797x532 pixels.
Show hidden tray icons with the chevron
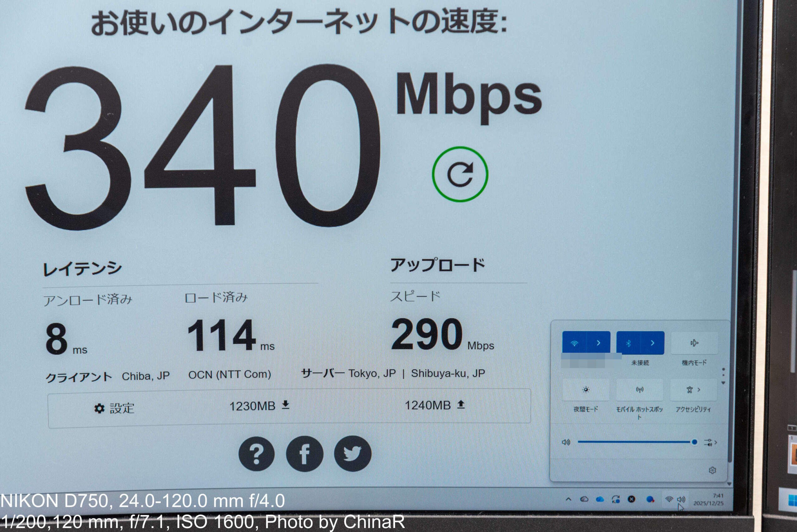tap(568, 499)
